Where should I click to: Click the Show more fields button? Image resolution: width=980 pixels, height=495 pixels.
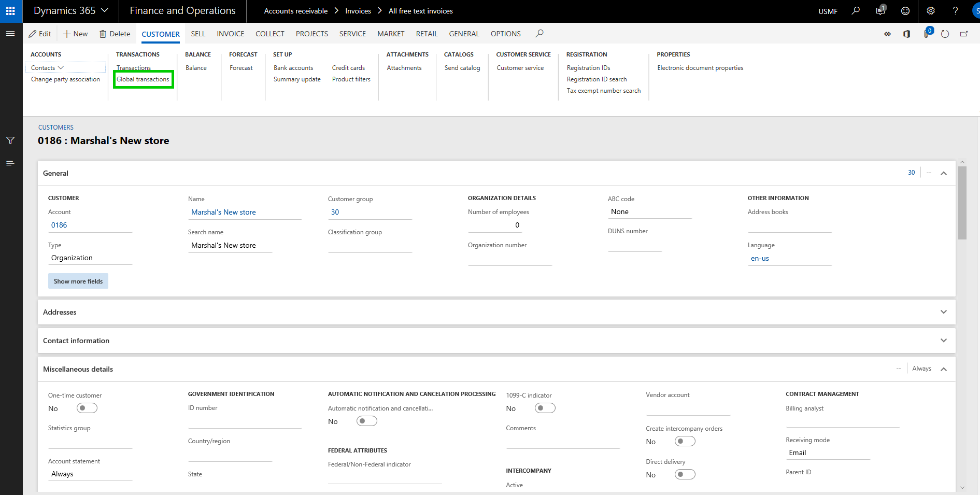78,281
